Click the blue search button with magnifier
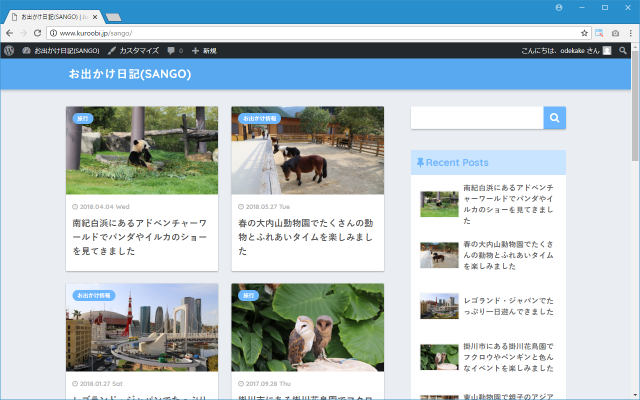Viewport: 640px width, 400px height. tap(555, 118)
